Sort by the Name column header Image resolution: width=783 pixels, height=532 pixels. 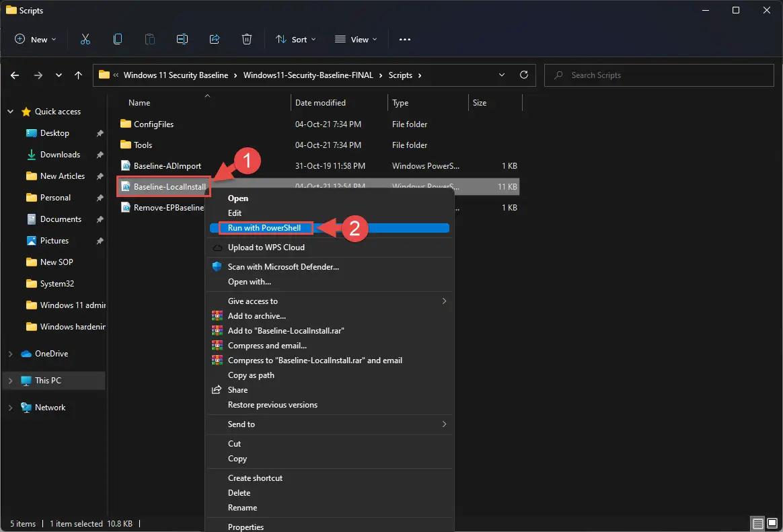139,103
